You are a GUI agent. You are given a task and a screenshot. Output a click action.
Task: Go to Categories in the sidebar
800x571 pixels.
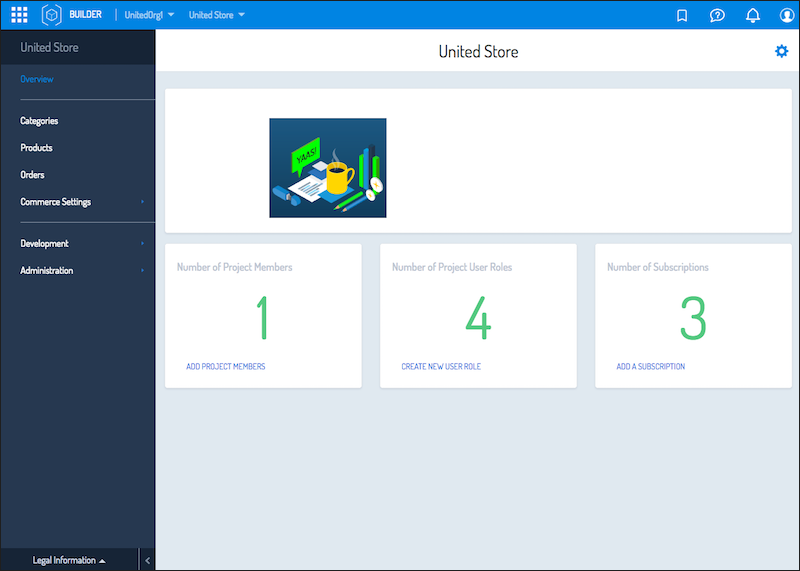click(39, 121)
